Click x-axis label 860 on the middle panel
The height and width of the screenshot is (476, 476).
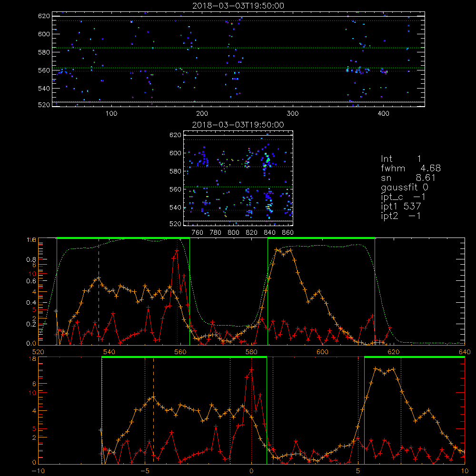[288, 233]
